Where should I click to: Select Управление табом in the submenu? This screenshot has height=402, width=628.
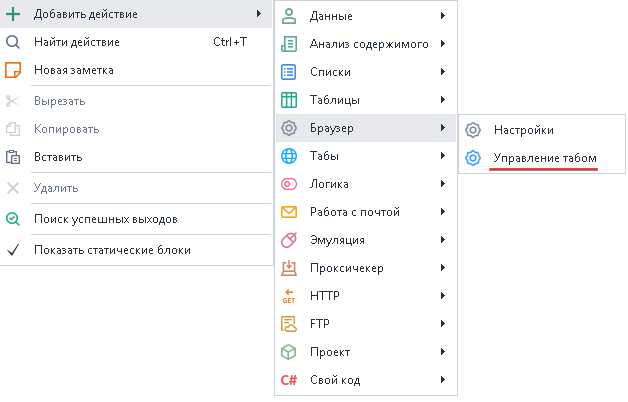tap(544, 158)
